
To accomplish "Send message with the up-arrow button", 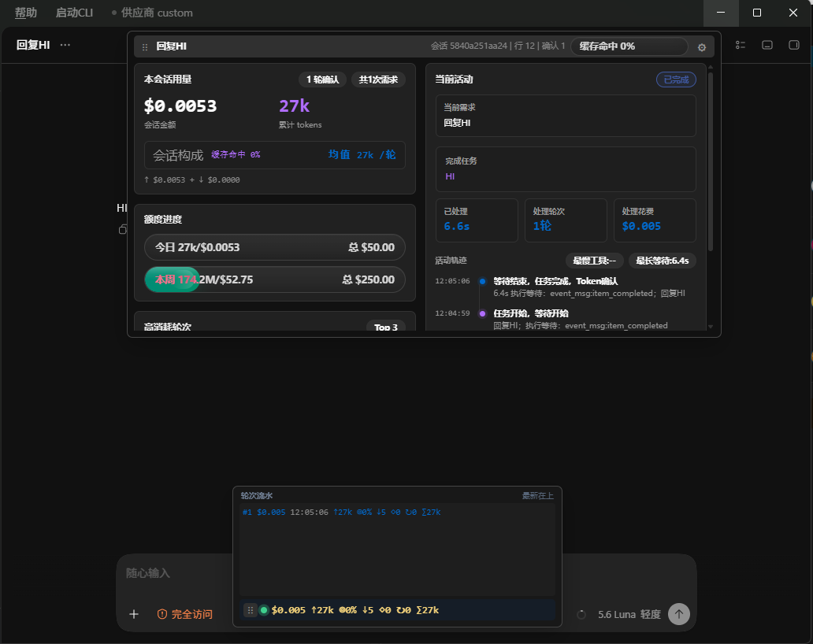I will (x=679, y=614).
